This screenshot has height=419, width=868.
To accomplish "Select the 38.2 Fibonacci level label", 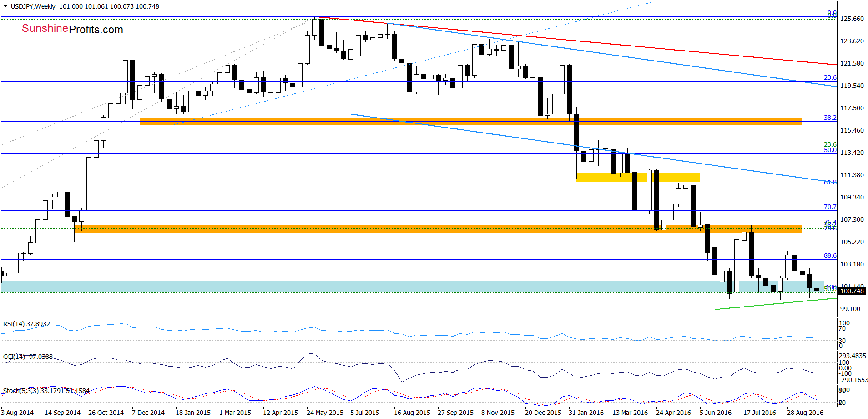I will pos(830,118).
